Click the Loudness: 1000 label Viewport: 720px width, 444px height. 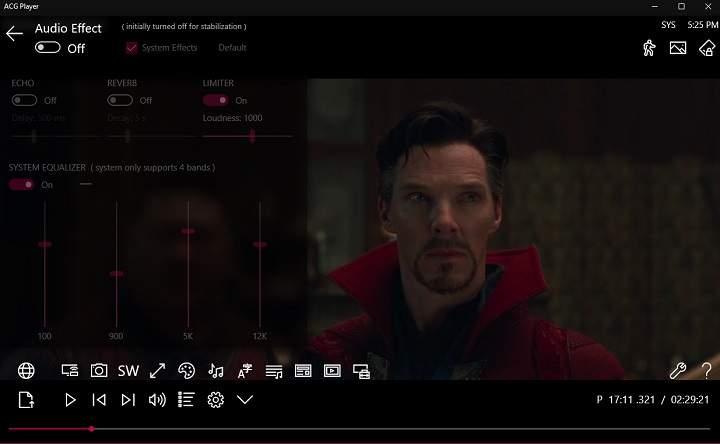click(232, 118)
